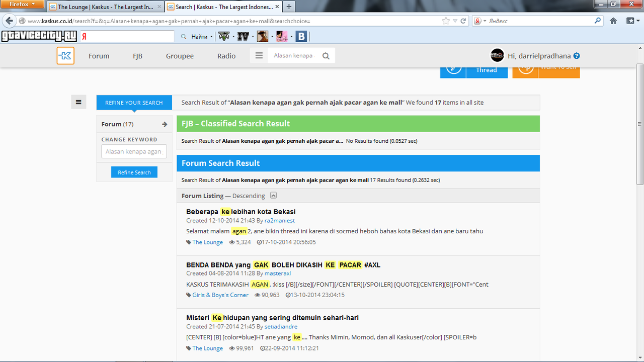
Task: Click the arrow icon next to Forum (17)
Action: (x=165, y=124)
